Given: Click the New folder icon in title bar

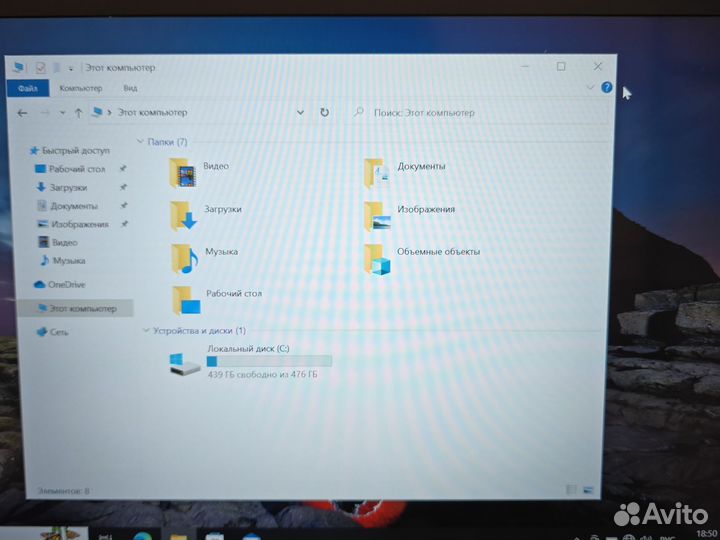Looking at the screenshot, I should click(x=56, y=68).
